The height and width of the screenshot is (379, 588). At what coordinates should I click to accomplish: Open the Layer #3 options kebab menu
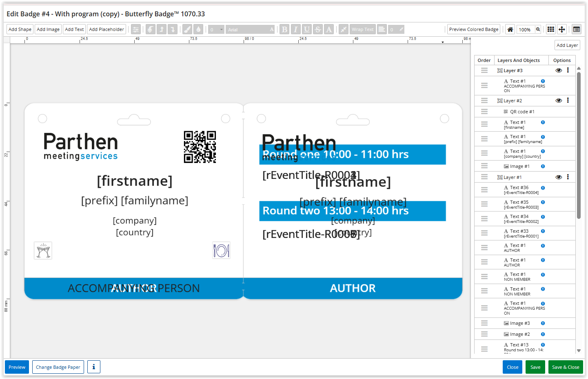[x=568, y=71]
